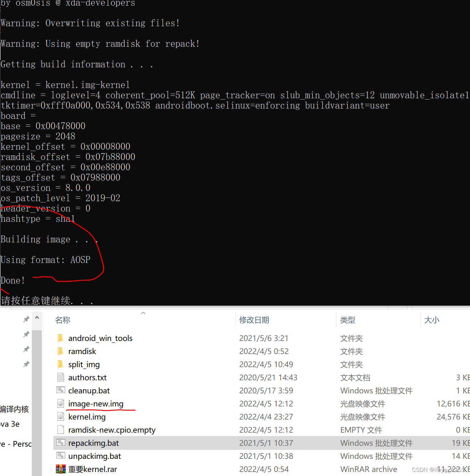The image size is (470, 476).
Task: Click the bottommost pin icon in navigation pane
Action: [26, 364]
